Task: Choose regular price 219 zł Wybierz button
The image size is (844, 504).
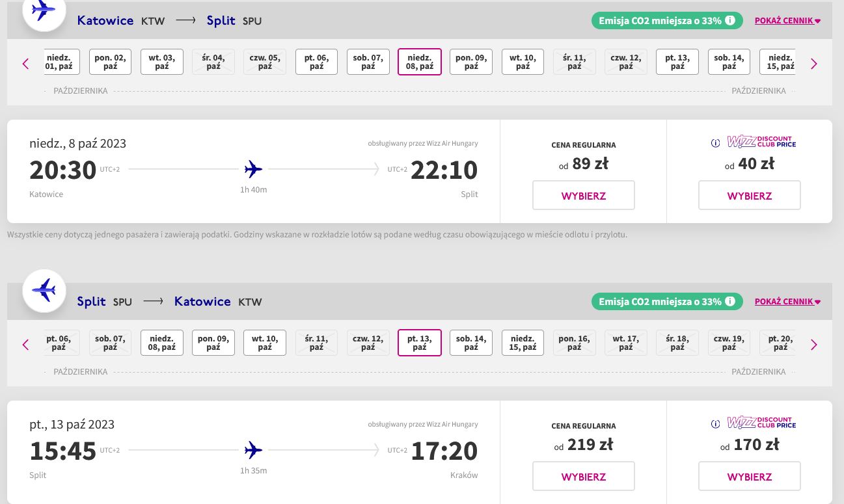Action: pyautogui.click(x=584, y=476)
